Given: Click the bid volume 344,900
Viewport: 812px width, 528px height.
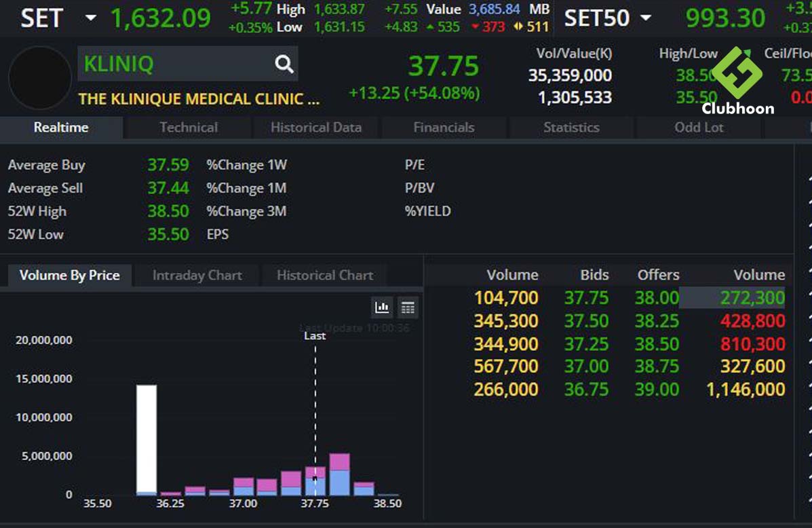Looking at the screenshot, I should pos(506,343).
